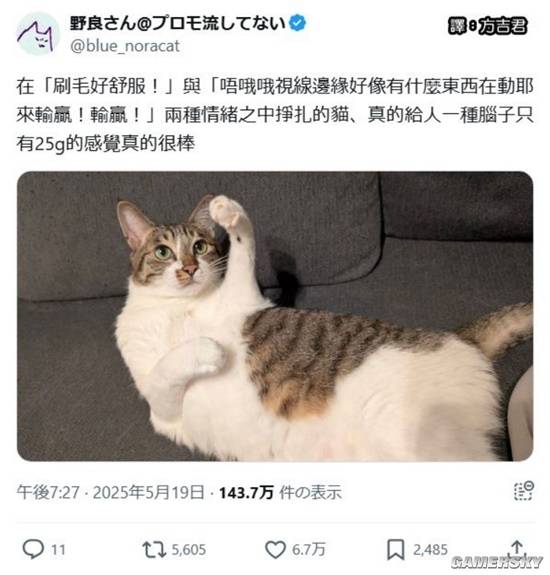Click the reply speech bubble icon
The image size is (550, 575).
33,549
